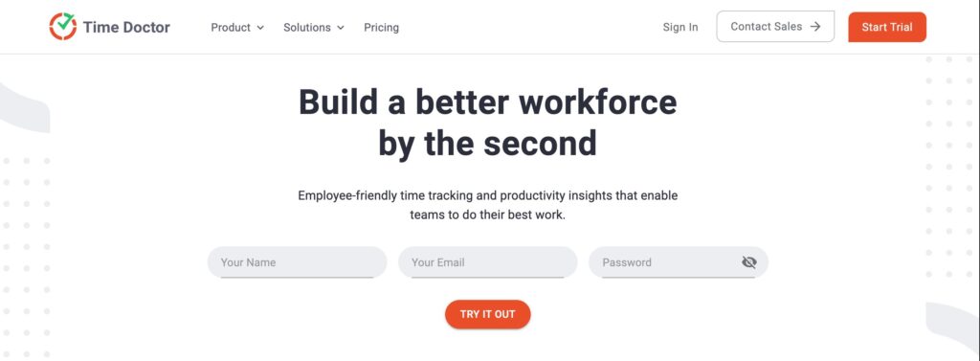Image resolution: width=980 pixels, height=361 pixels.
Task: Expand the Solutions dropdown chevron
Action: coord(341,28)
